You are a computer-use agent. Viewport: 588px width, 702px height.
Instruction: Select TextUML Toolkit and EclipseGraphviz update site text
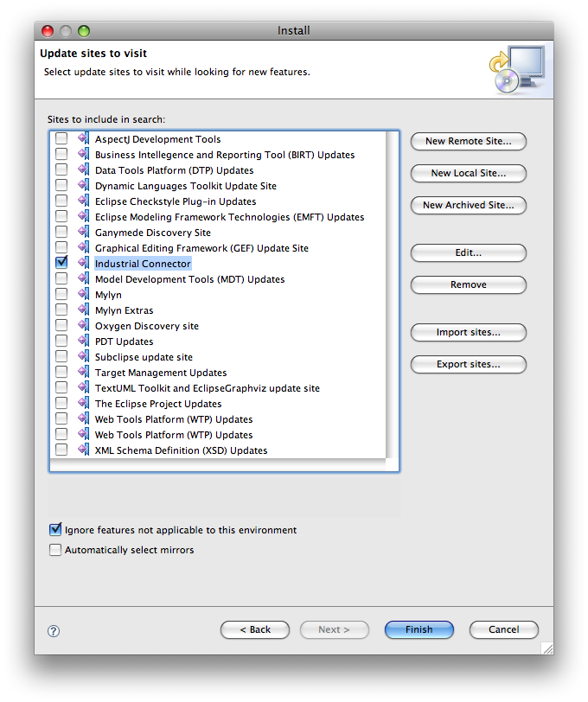click(x=208, y=388)
